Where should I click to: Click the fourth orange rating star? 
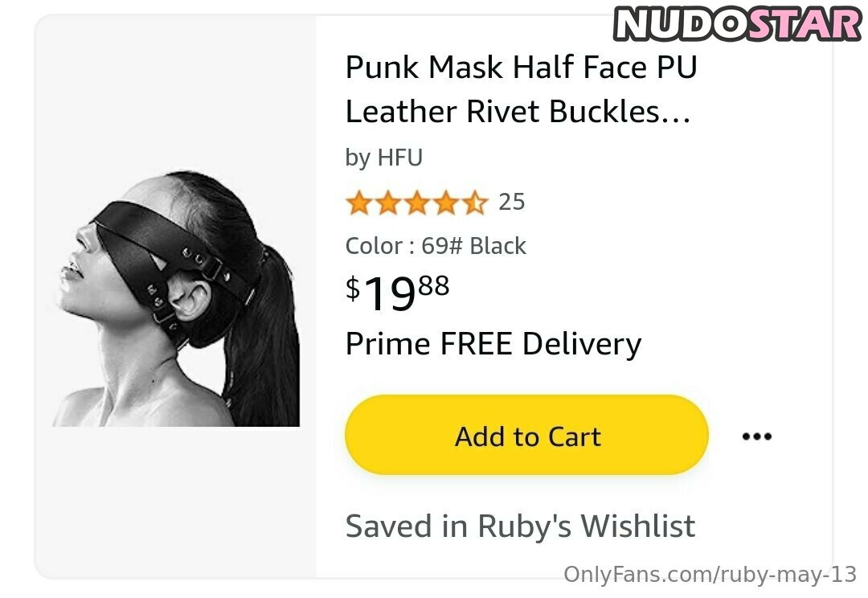[446, 203]
